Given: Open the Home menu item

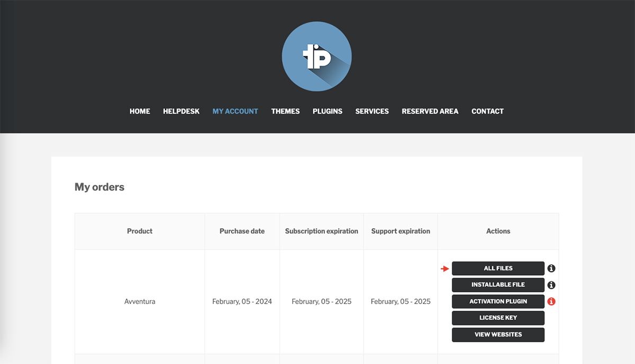Looking at the screenshot, I should pos(140,111).
